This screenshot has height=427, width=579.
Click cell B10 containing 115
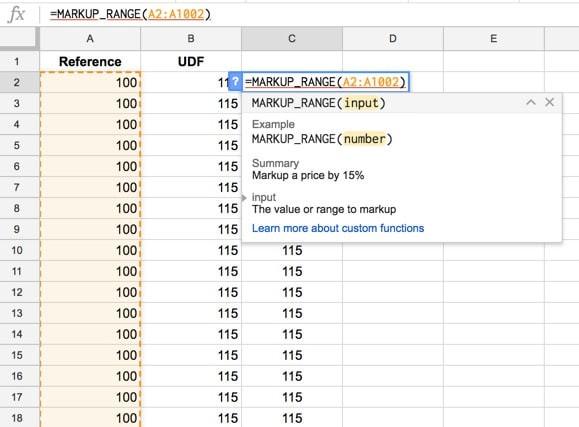click(x=191, y=250)
